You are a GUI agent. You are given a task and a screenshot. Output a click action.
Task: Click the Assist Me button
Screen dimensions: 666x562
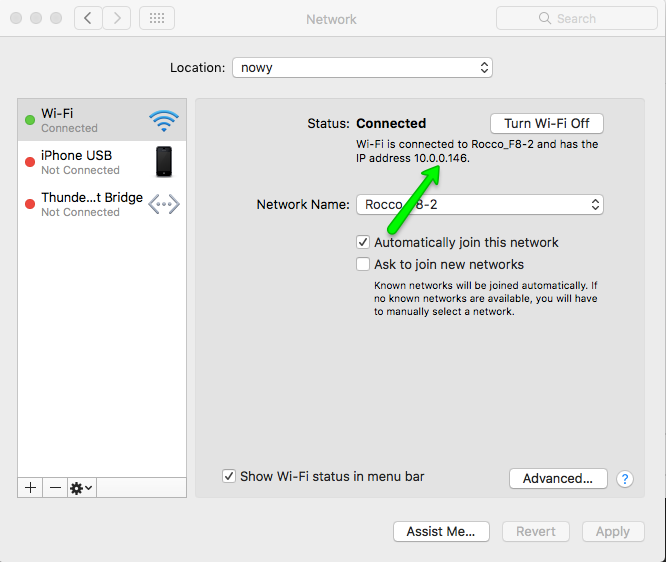coord(441,531)
